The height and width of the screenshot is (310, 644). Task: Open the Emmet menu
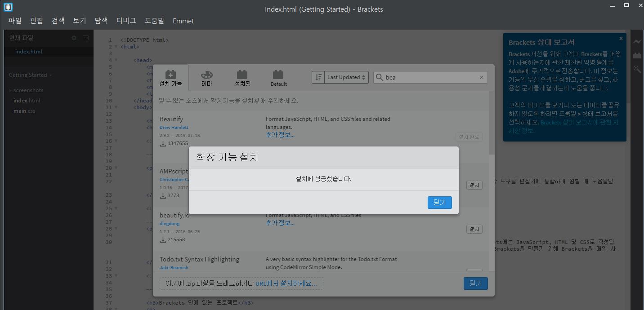(183, 21)
